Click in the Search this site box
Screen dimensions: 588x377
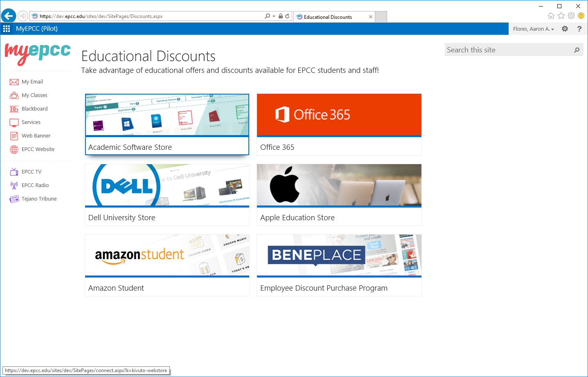(509, 50)
